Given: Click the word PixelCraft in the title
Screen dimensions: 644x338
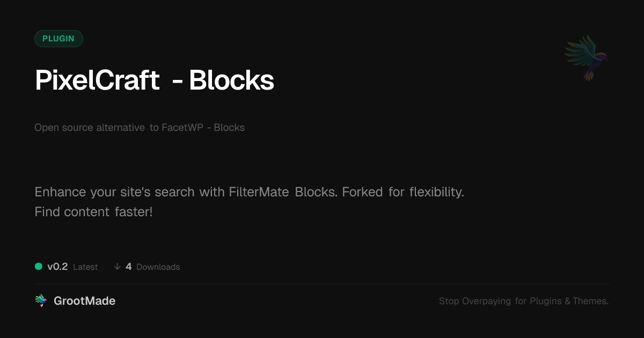Looking at the screenshot, I should (x=97, y=80).
